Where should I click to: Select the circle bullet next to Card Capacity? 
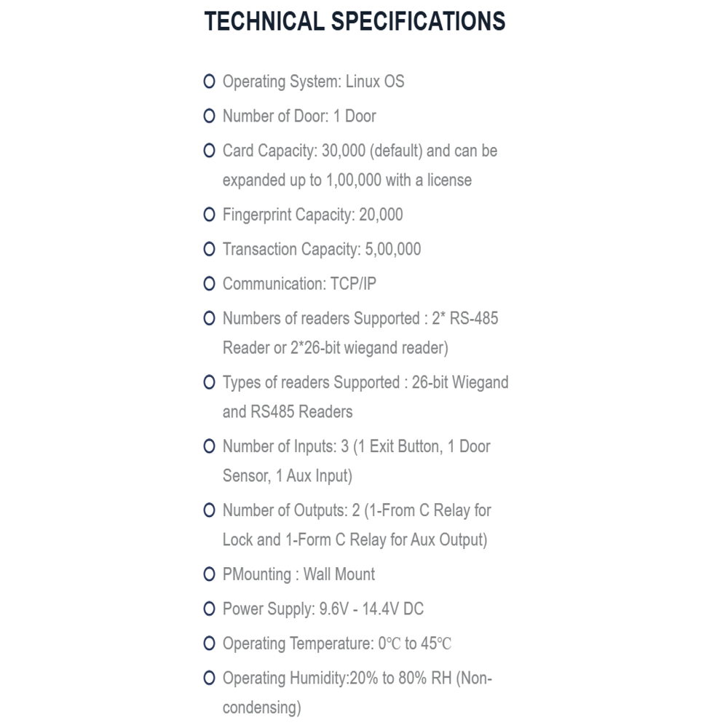click(x=209, y=151)
